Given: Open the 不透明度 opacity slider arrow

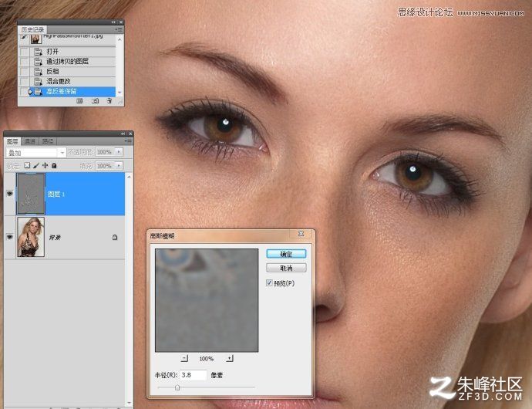Looking at the screenshot, I should (x=119, y=152).
